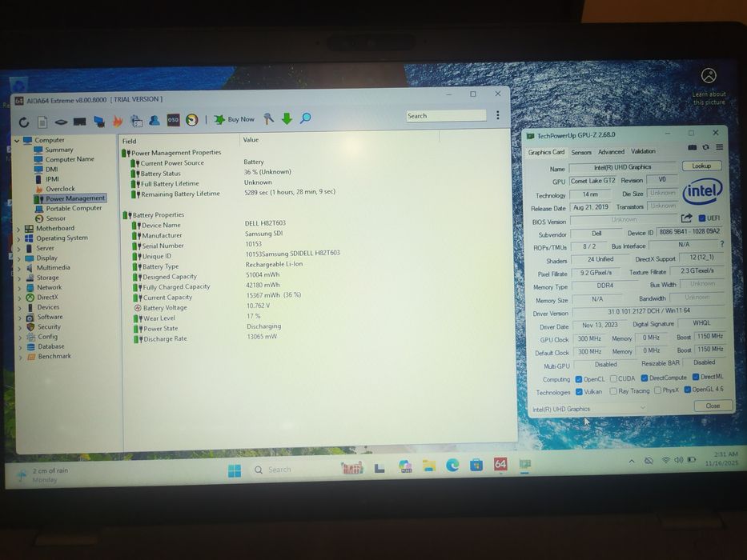Open the Report page icon in AIDA64 toolbar

point(42,122)
